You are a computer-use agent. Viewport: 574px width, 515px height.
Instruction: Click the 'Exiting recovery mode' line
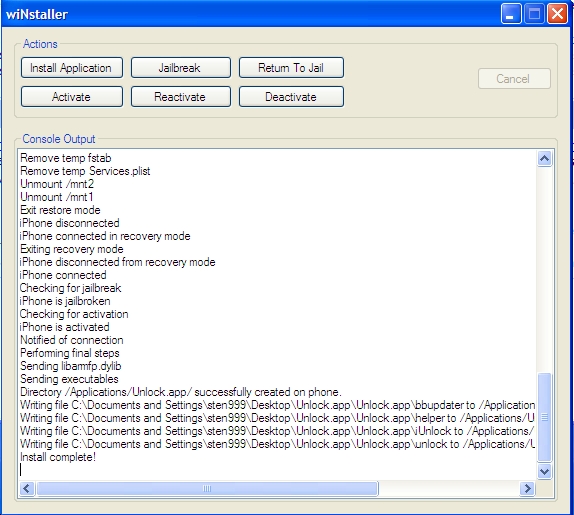pos(72,249)
